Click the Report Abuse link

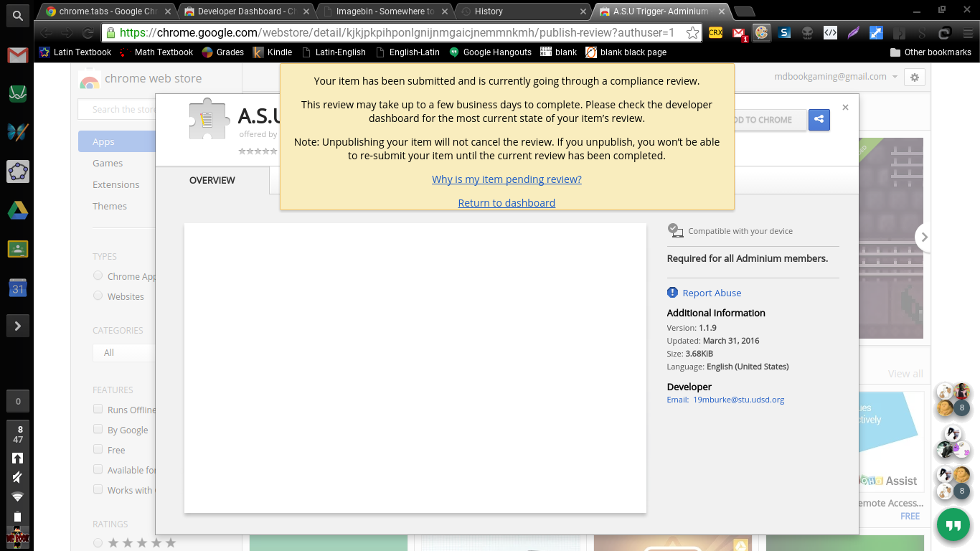(712, 293)
